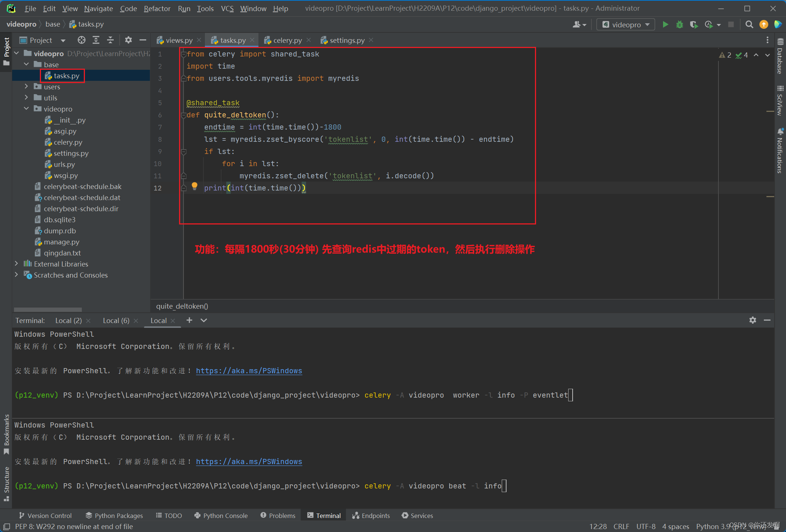Open the Python Console tool button
Screen dimensions: 786x532
point(221,515)
